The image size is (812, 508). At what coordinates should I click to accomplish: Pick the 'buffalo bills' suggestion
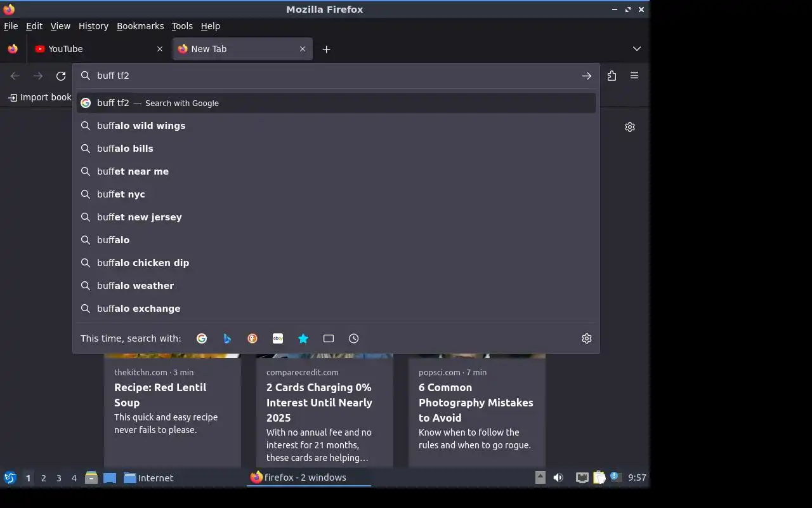[336, 149]
